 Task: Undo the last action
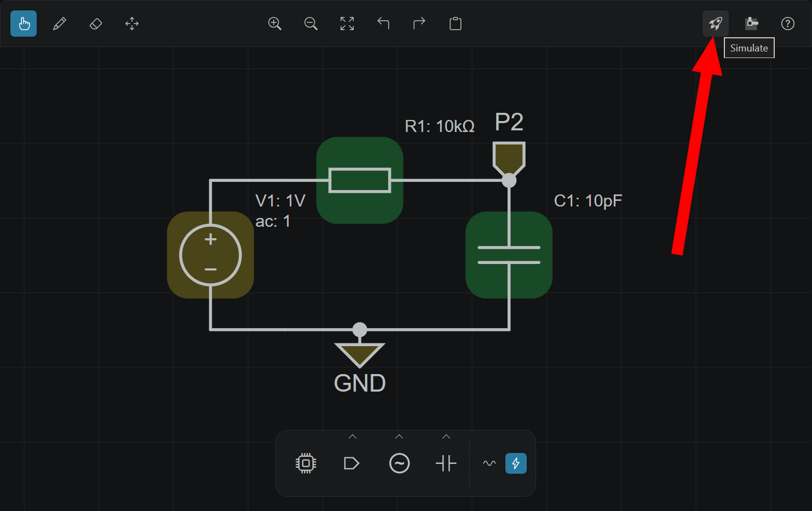[x=383, y=24]
